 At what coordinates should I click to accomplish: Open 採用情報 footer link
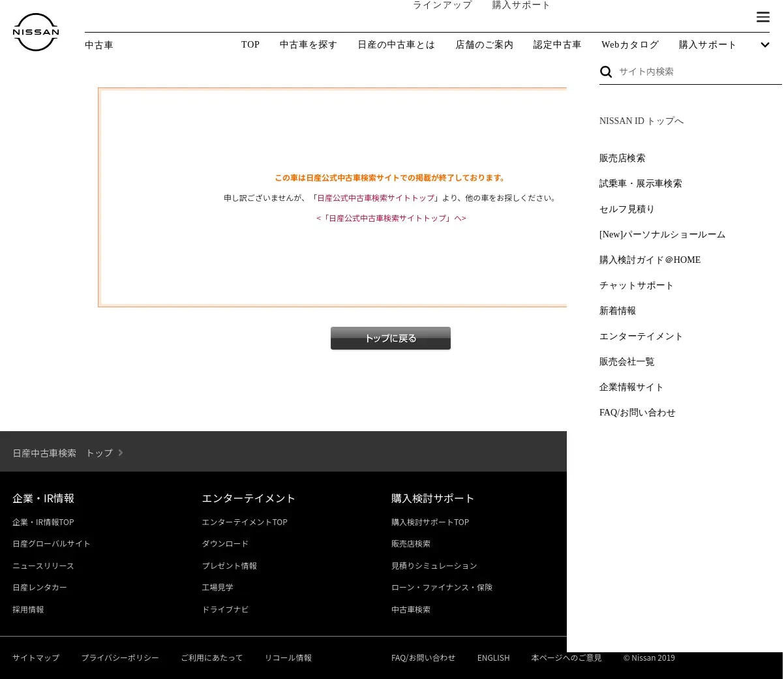tap(28, 610)
